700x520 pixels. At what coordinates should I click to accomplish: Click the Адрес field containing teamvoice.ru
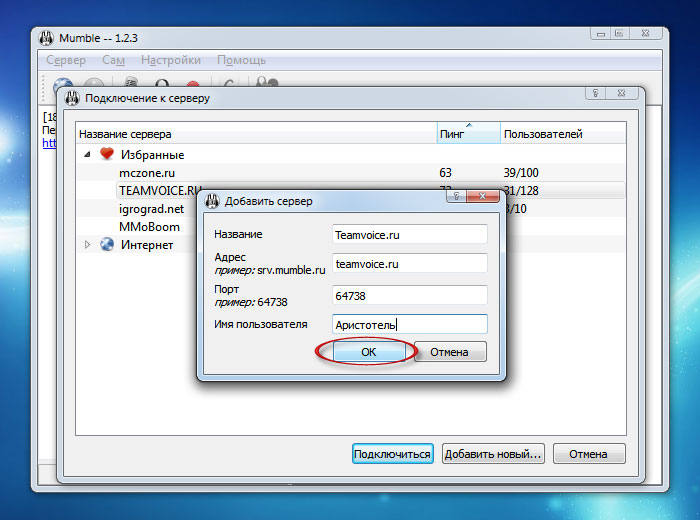pyautogui.click(x=409, y=263)
